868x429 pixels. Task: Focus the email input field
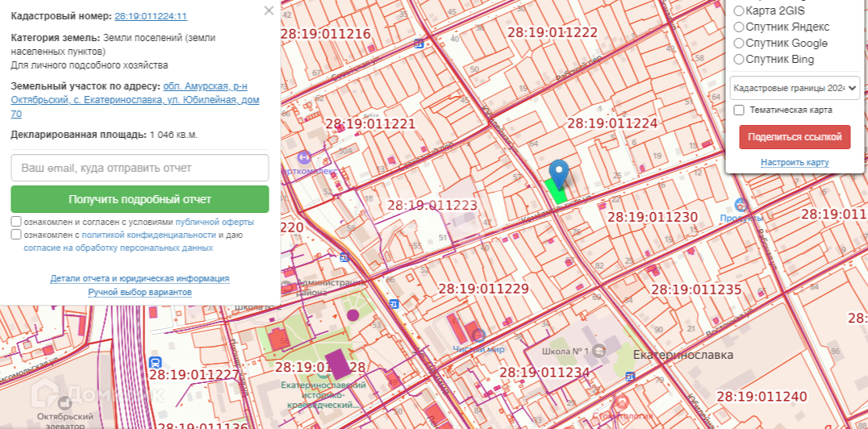click(x=140, y=168)
